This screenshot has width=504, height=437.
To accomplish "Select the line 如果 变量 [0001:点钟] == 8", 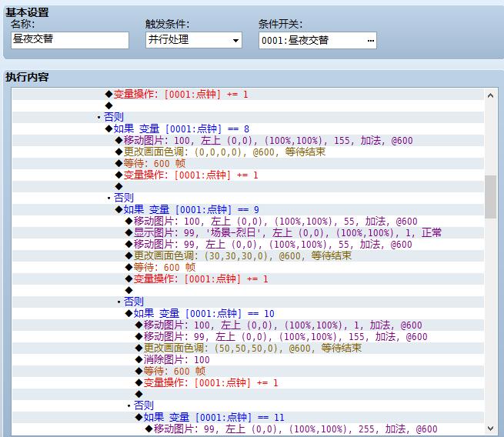I will [x=248, y=128].
